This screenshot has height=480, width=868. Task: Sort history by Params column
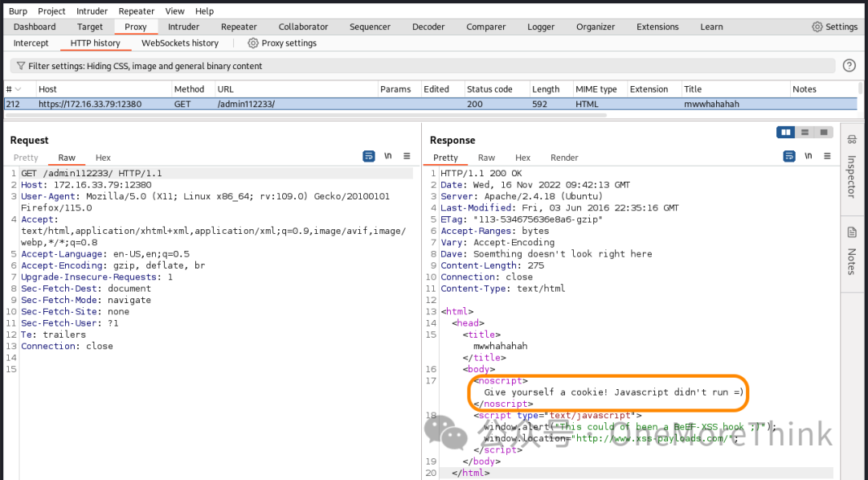pyautogui.click(x=399, y=89)
